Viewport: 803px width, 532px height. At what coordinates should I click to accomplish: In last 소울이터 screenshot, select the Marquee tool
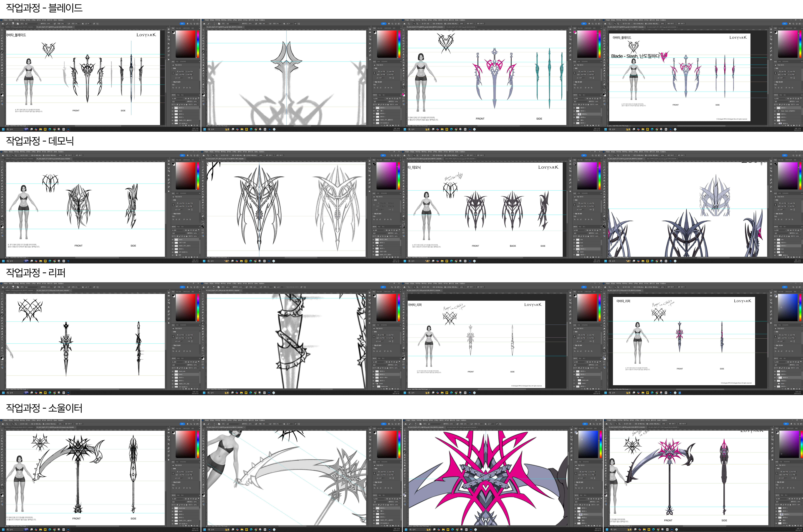pyautogui.click(x=606, y=433)
